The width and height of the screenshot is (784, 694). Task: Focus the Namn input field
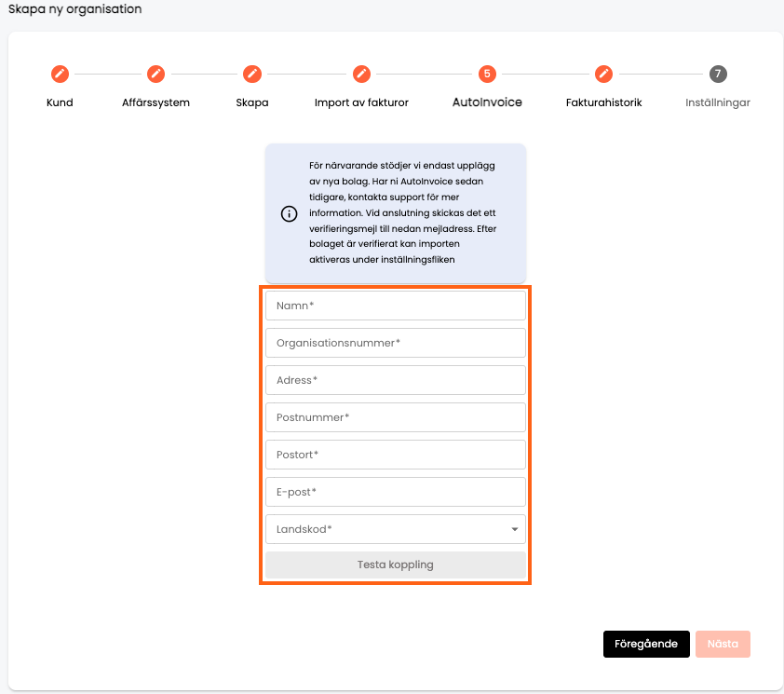[396, 306]
